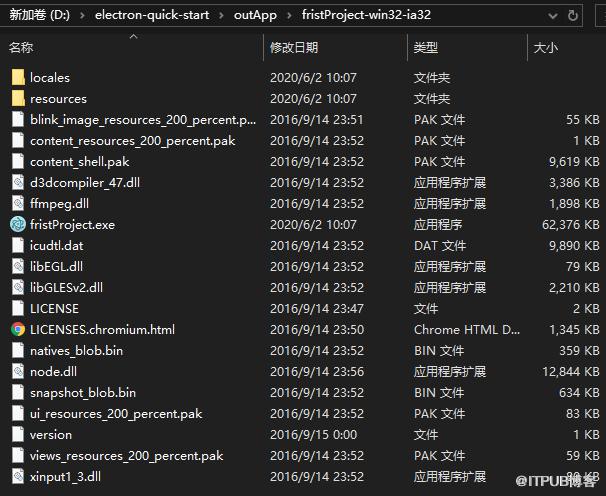The height and width of the screenshot is (496, 606).
Task: Sort by the 大小 column header
Action: click(545, 48)
